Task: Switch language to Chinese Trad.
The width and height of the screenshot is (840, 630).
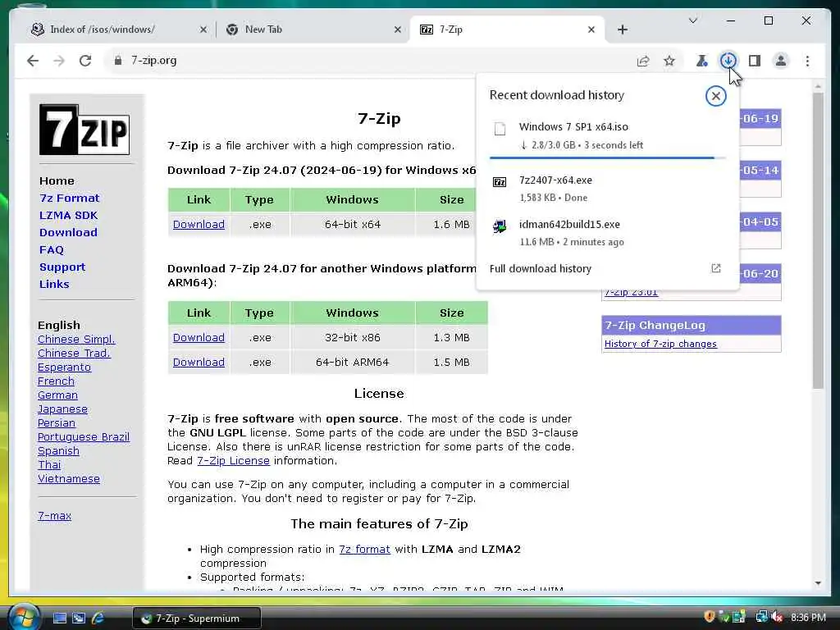Action: point(74,353)
